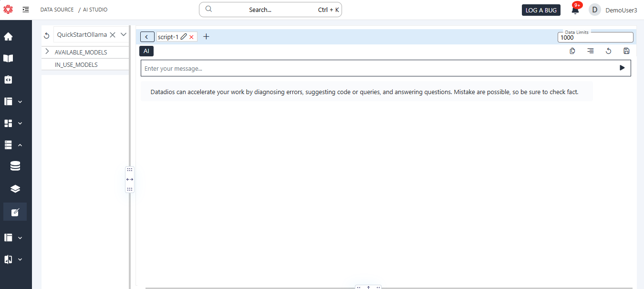Click the notifications bell icon
The height and width of the screenshot is (289, 644).
[575, 10]
